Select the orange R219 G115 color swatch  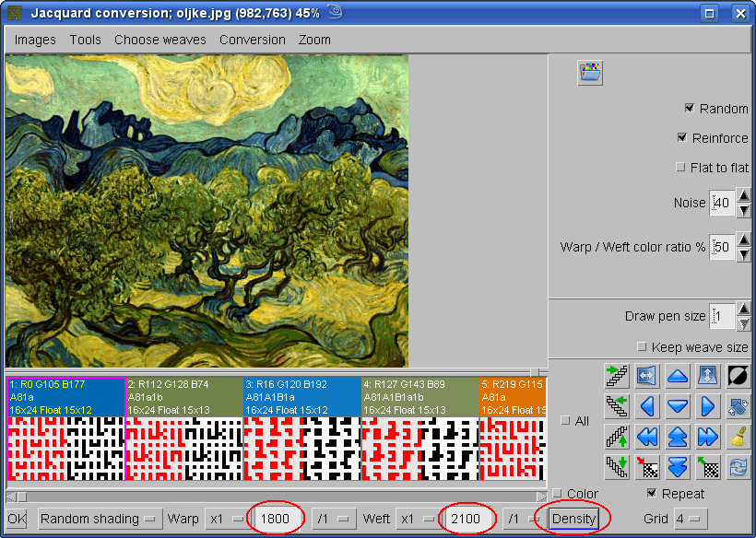pyautogui.click(x=513, y=396)
